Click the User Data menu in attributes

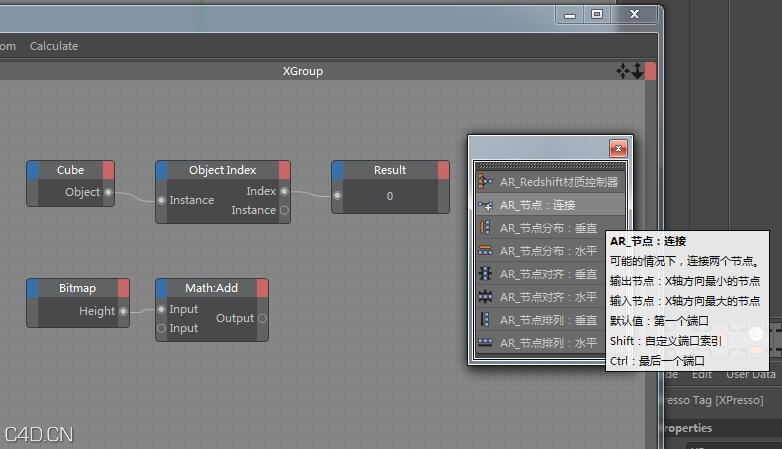tap(751, 374)
